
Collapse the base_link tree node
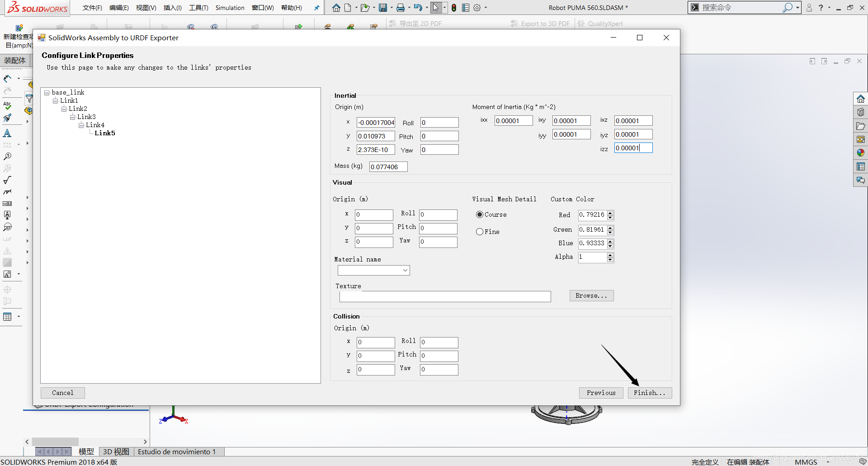click(x=47, y=93)
